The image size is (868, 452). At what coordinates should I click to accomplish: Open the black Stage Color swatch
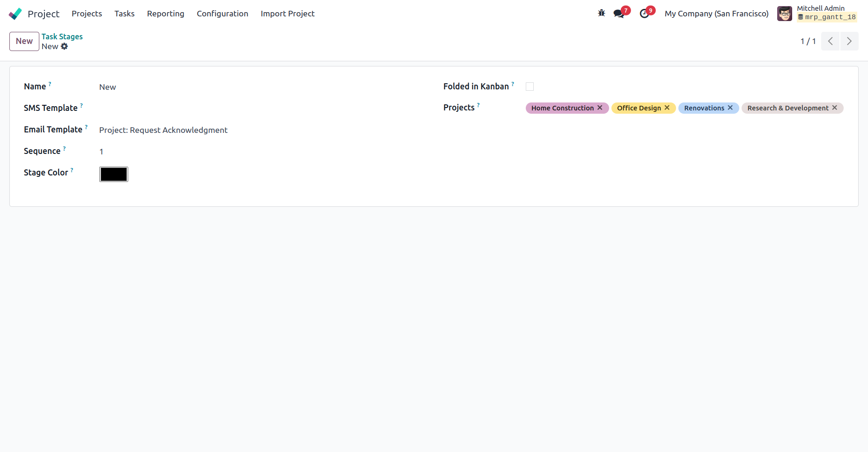113,174
